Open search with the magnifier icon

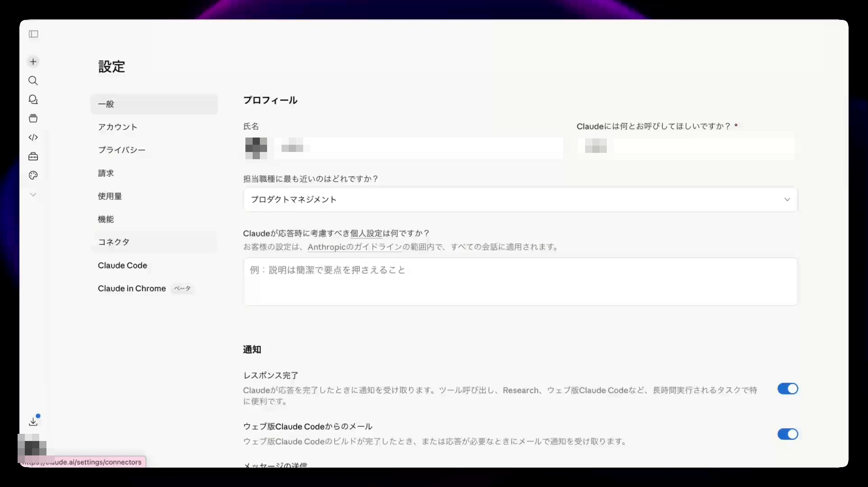tap(33, 81)
